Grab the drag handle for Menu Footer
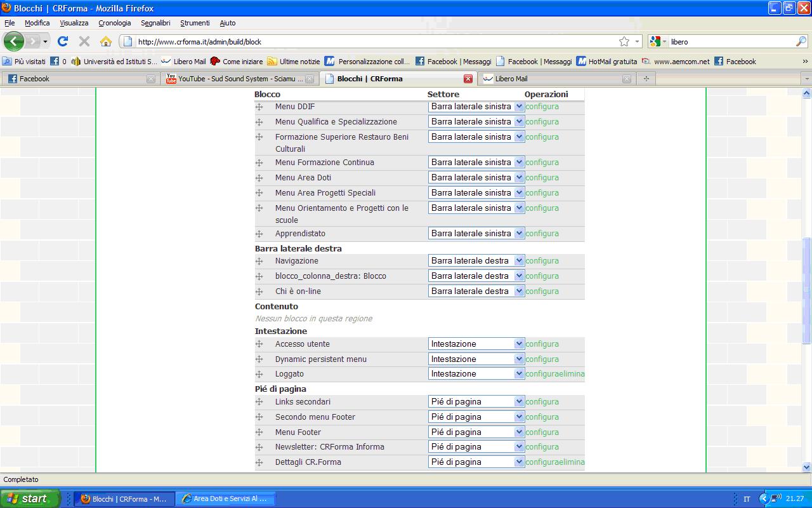 point(259,432)
